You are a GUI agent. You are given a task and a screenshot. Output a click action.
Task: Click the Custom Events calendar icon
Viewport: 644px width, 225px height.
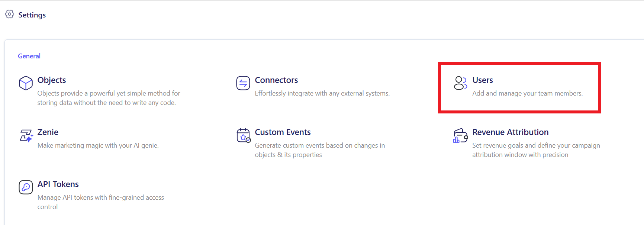[244, 135]
